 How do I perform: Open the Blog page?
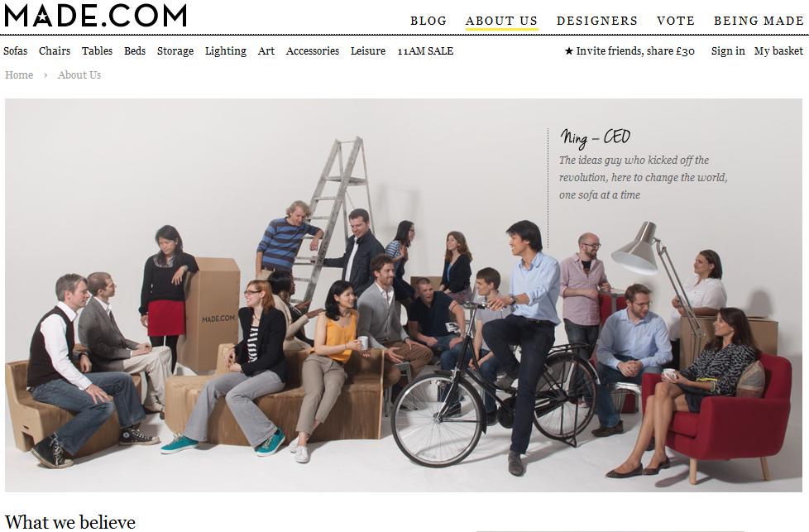[x=428, y=21]
